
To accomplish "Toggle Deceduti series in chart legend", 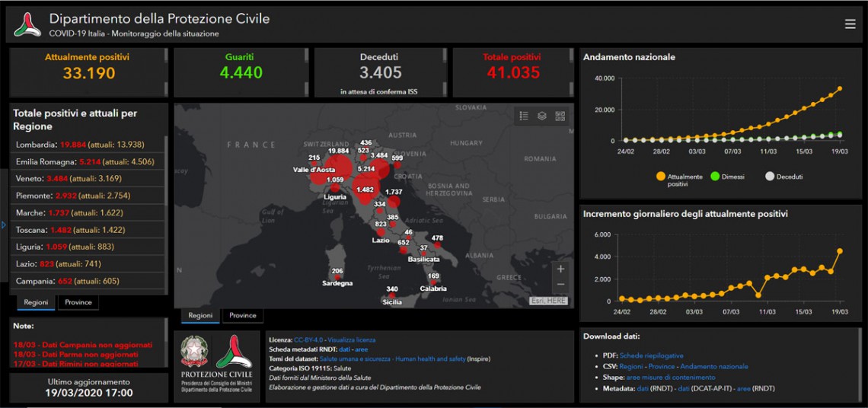I will (783, 177).
